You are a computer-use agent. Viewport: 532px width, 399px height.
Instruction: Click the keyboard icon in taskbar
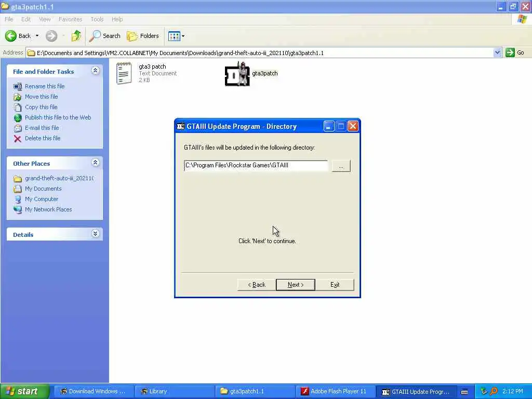pyautogui.click(x=464, y=392)
